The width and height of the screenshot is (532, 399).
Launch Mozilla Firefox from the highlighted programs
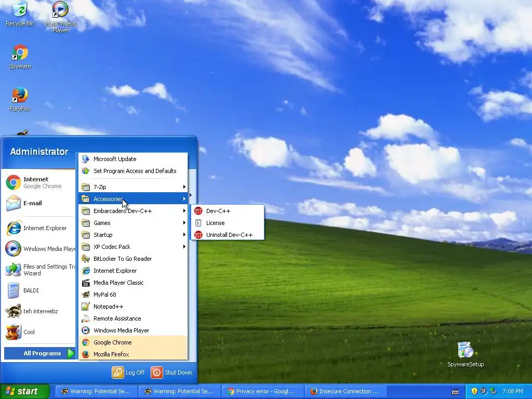point(133,354)
